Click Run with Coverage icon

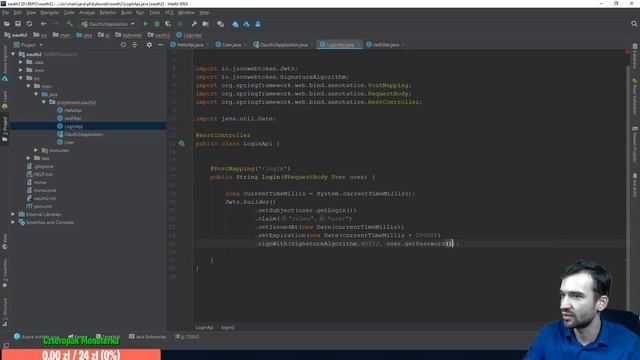click(168, 24)
